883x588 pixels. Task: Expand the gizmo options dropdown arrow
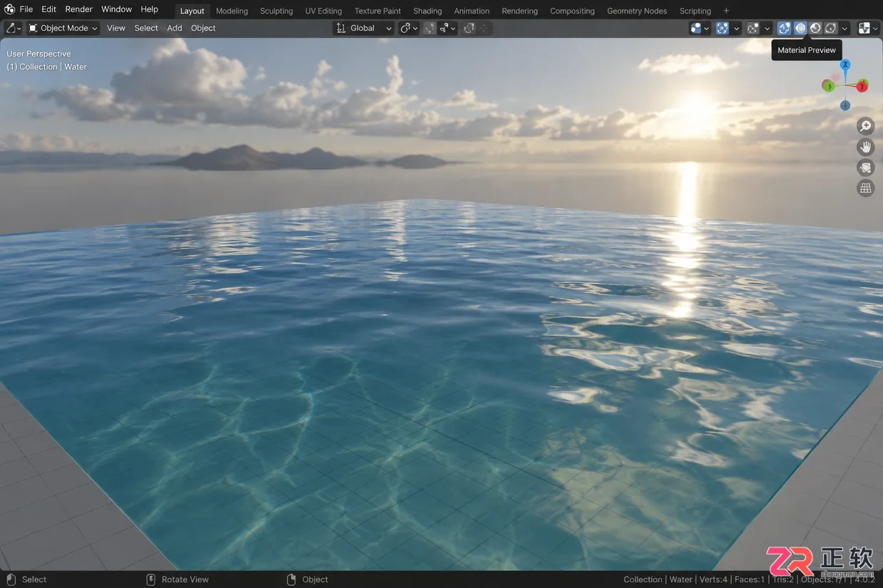coord(737,28)
